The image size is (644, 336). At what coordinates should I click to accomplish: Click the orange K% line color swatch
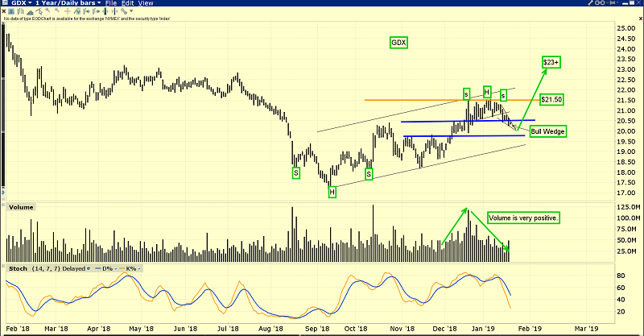122,268
